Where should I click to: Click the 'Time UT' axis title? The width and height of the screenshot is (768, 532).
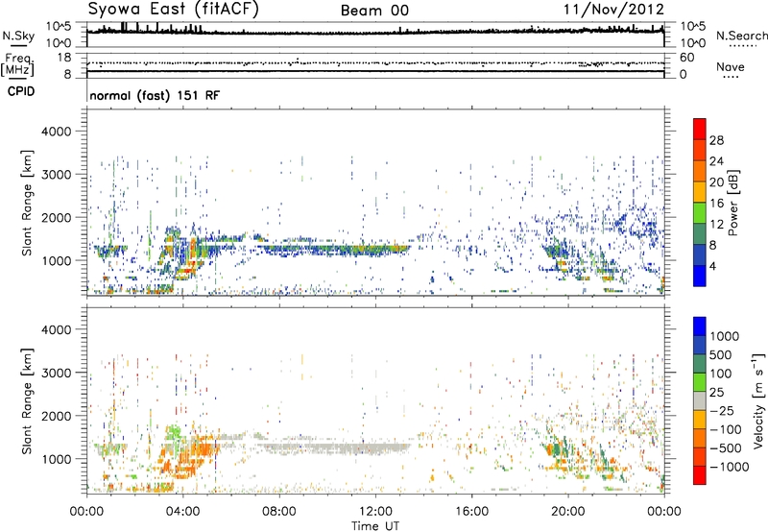click(x=375, y=526)
